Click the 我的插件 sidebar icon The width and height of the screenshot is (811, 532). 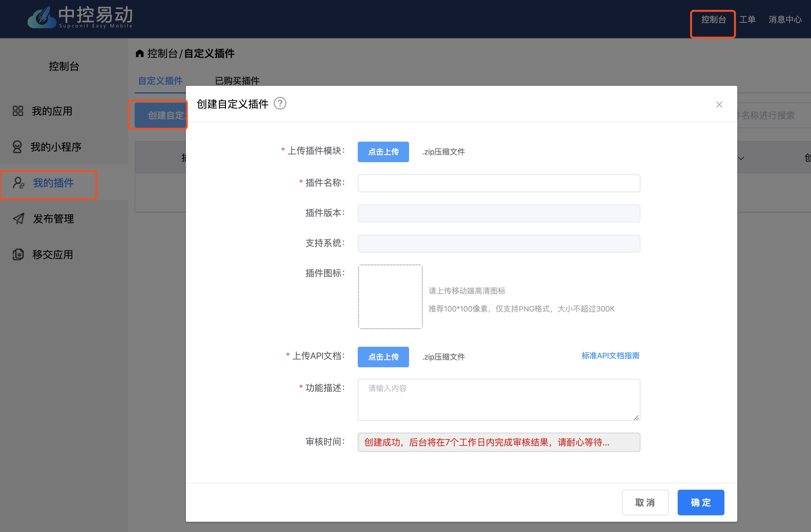point(18,183)
